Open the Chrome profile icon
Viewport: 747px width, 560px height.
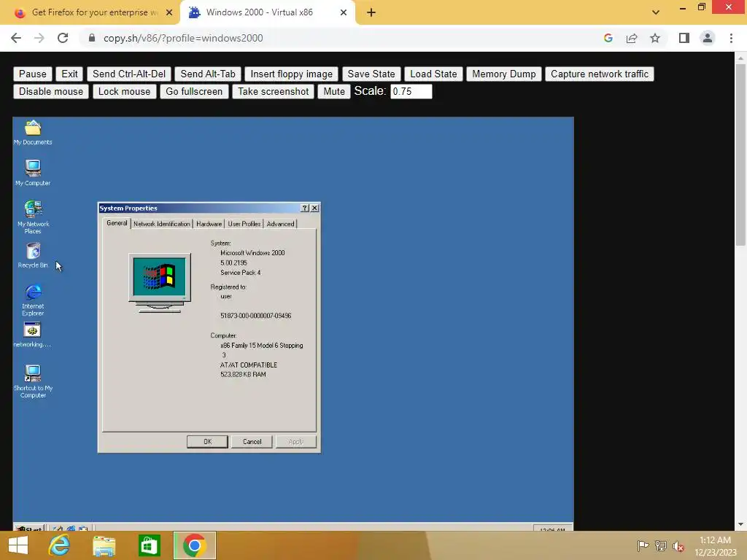coord(708,38)
